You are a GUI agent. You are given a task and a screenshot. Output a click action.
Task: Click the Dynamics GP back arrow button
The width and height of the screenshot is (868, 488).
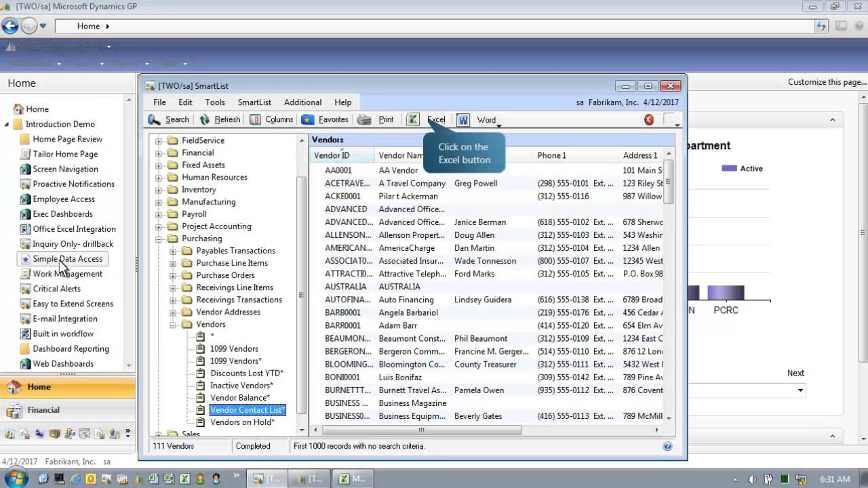tap(9, 26)
